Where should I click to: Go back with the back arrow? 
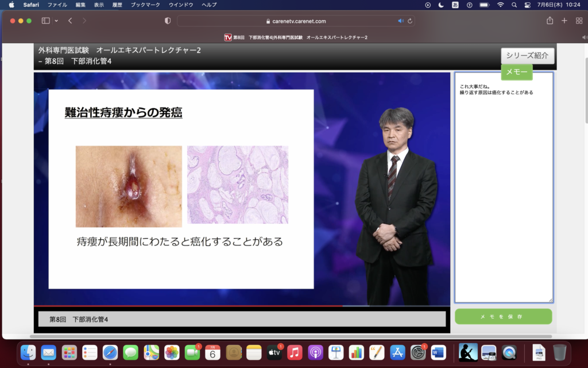70,21
